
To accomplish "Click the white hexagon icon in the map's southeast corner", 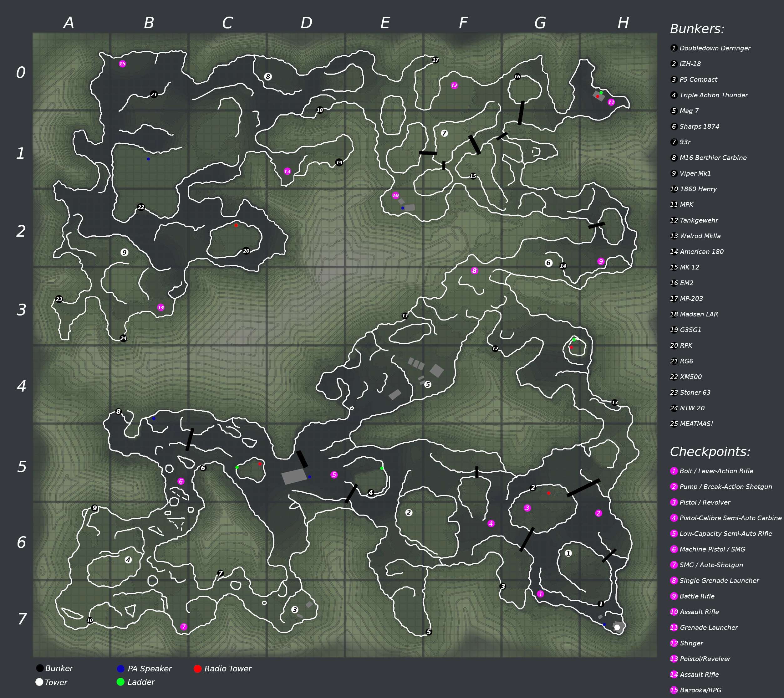I will 617,627.
